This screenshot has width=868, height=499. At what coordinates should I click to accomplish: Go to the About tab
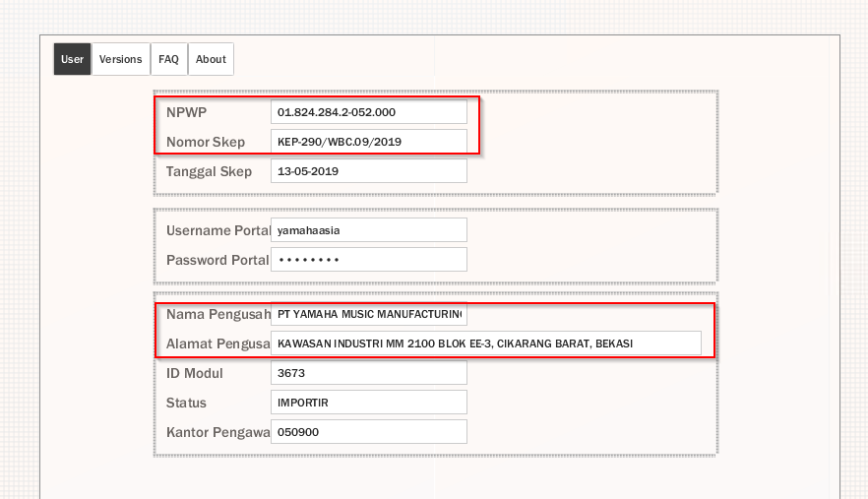point(211,59)
